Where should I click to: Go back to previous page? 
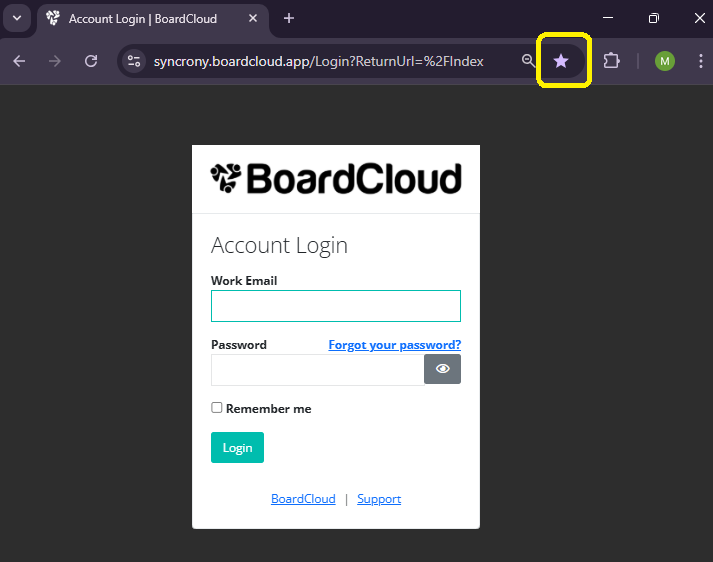point(19,61)
